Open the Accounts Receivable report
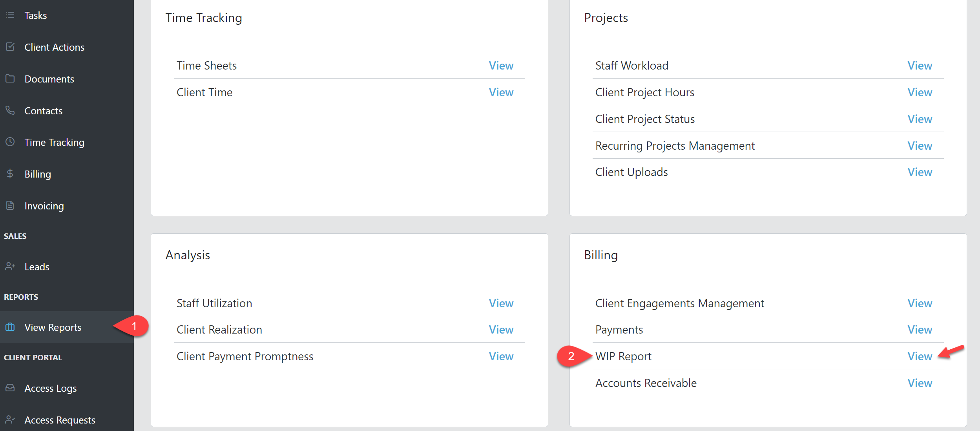Screen dimensions: 980x431 pyautogui.click(x=920, y=383)
